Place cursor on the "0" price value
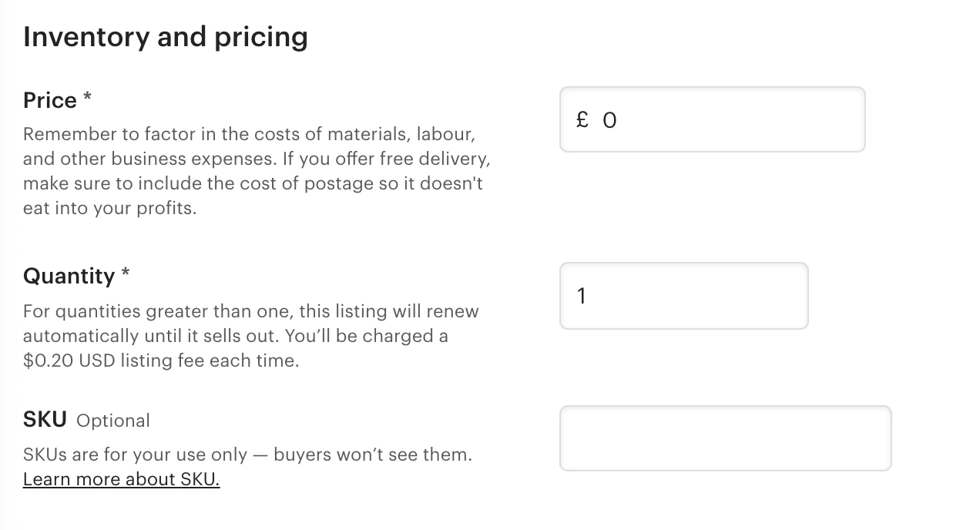 point(609,120)
